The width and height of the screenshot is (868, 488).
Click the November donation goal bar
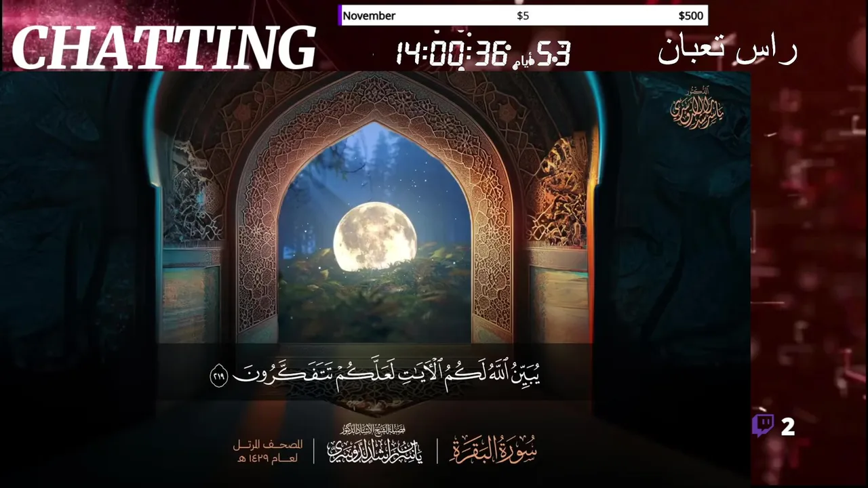[523, 16]
